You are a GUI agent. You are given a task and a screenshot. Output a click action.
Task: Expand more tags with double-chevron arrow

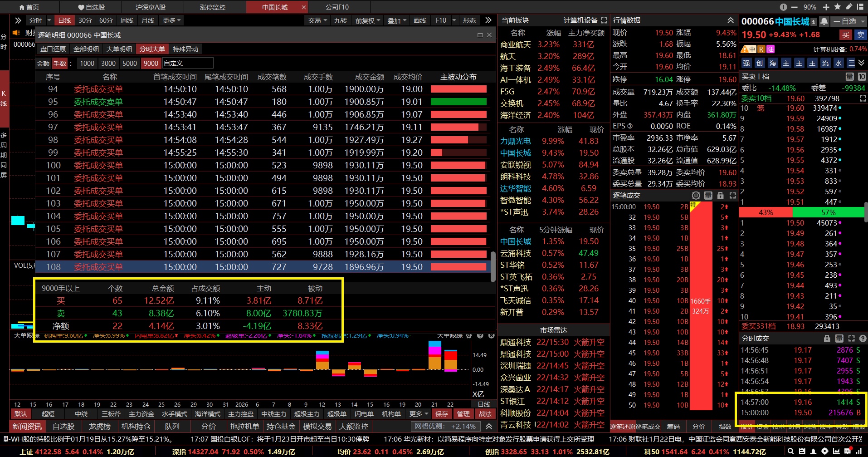861,63
